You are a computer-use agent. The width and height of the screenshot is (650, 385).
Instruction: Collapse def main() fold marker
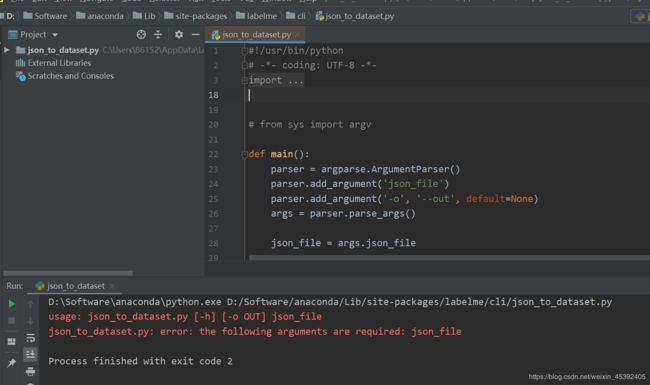[x=244, y=154]
